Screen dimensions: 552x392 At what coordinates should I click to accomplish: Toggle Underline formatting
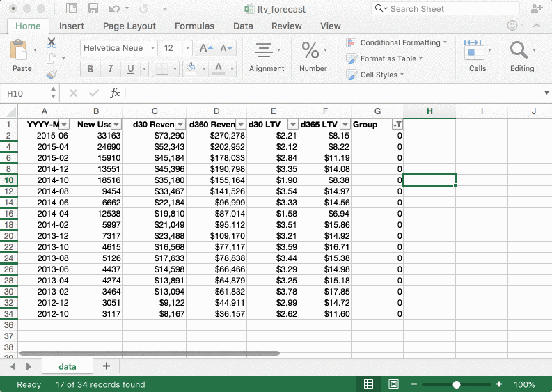[x=131, y=69]
